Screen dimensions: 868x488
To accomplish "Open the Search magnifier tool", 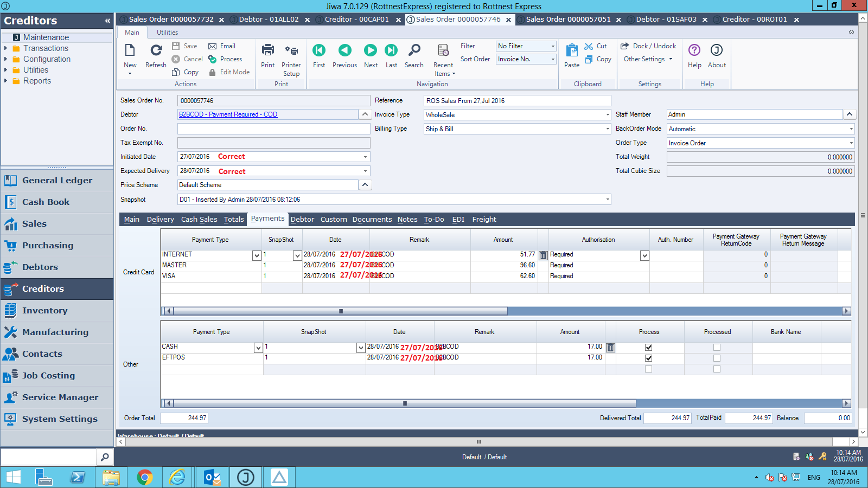I will click(x=414, y=51).
